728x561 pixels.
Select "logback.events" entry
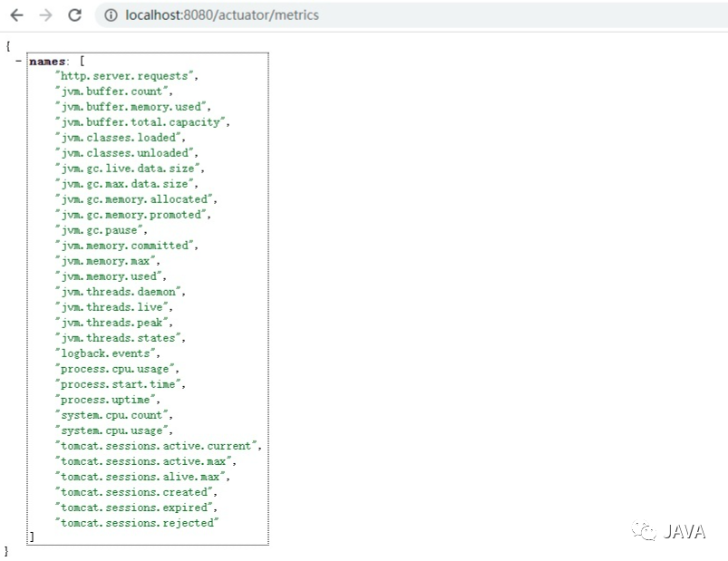105,353
